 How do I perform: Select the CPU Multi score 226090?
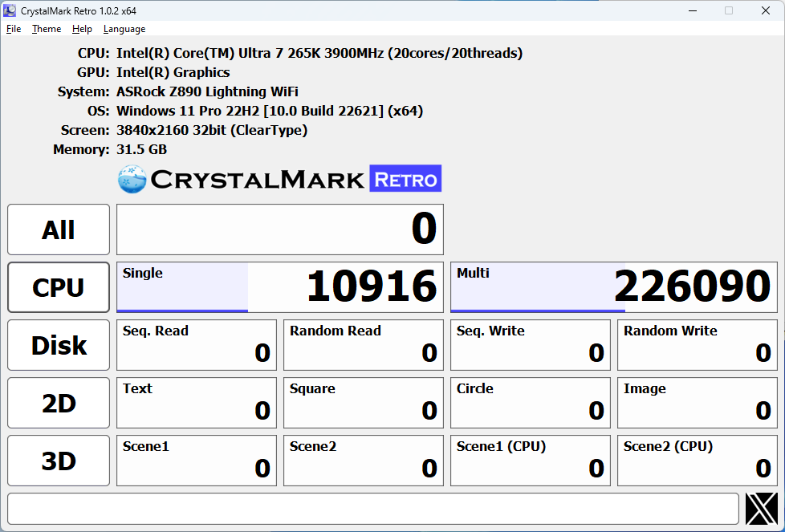614,287
